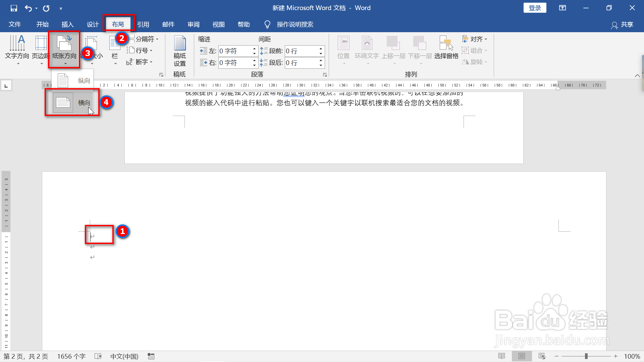Click the Redo icon in title bar
Image resolution: width=644 pixels, height=362 pixels.
46,8
